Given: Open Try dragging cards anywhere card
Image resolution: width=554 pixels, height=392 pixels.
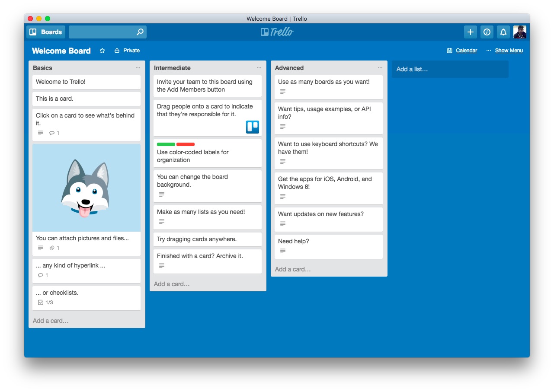Looking at the screenshot, I should [208, 239].
